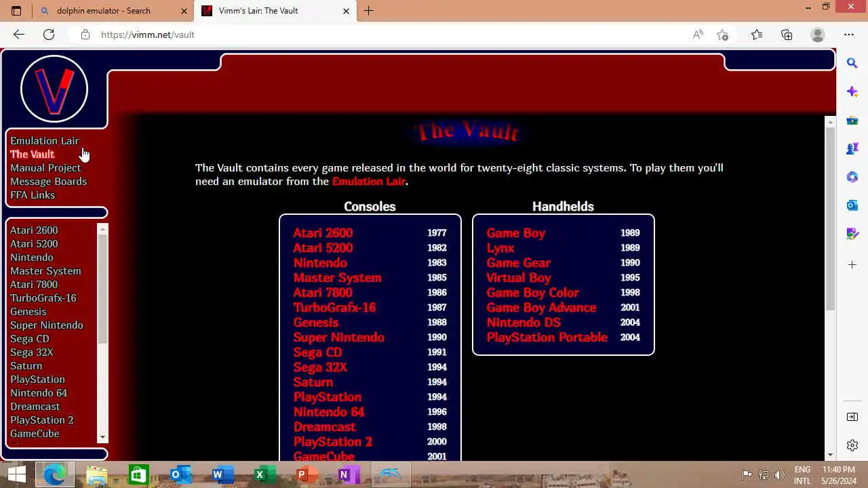Open Nintendo in the Consoles list
The image size is (868, 488).
tap(320, 263)
